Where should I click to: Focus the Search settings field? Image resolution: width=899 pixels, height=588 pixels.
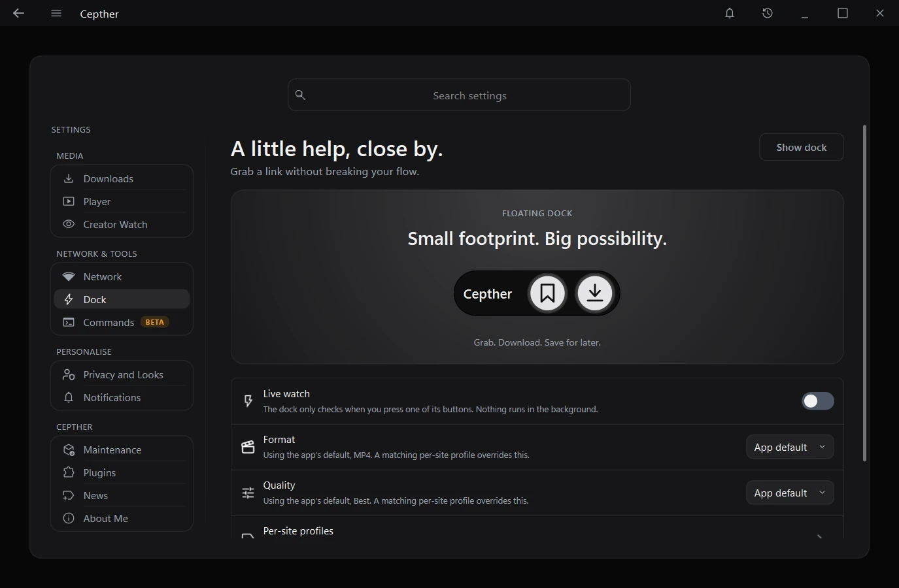pyautogui.click(x=459, y=95)
